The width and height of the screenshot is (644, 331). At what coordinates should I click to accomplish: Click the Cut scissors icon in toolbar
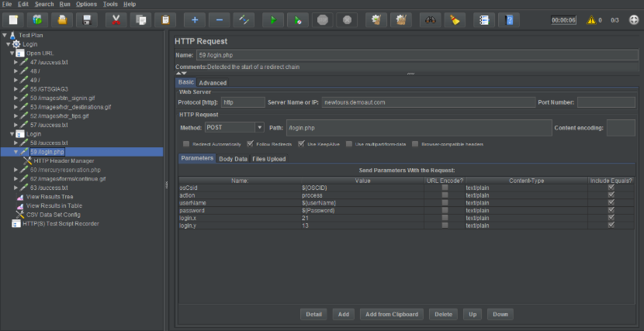click(116, 19)
